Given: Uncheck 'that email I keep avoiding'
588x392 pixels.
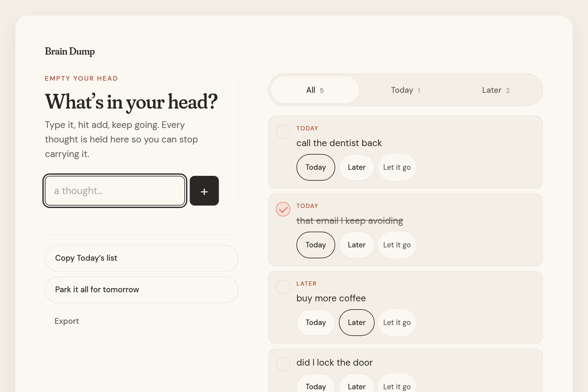Looking at the screenshot, I should [x=283, y=209].
